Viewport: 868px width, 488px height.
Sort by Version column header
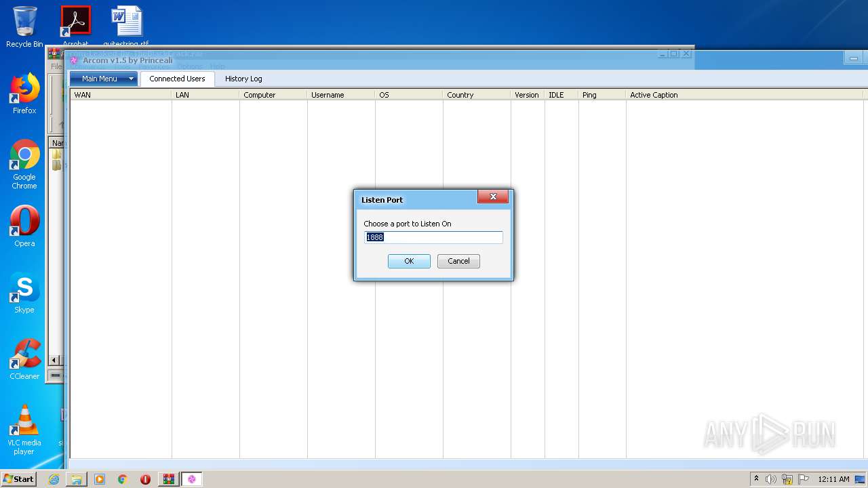528,95
